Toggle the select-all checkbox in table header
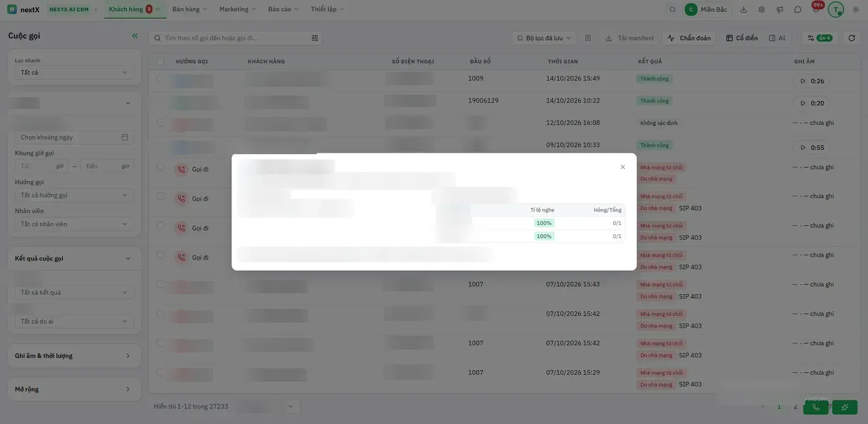The image size is (868, 424). point(161,61)
